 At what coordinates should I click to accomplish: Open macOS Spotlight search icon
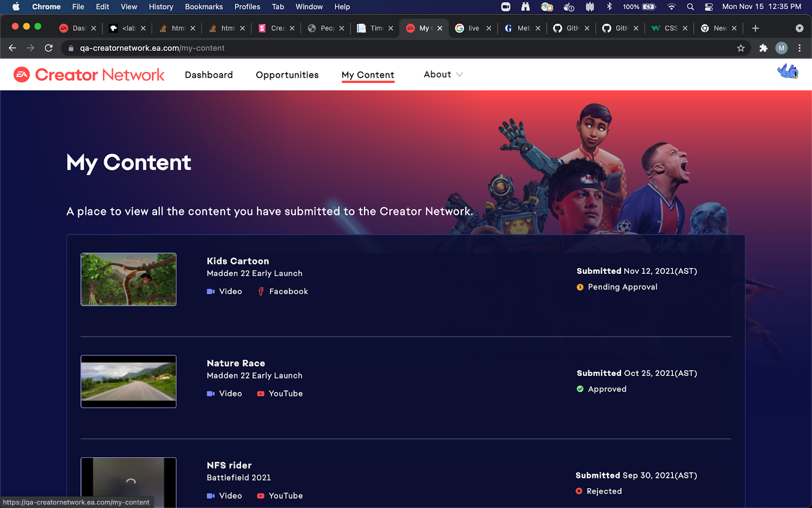(x=690, y=7)
